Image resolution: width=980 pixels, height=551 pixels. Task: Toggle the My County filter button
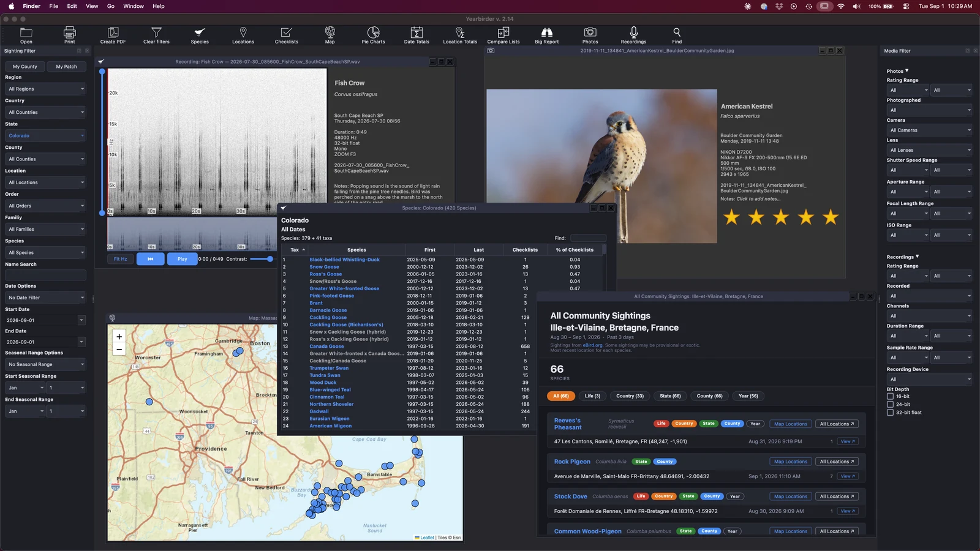[25, 67]
